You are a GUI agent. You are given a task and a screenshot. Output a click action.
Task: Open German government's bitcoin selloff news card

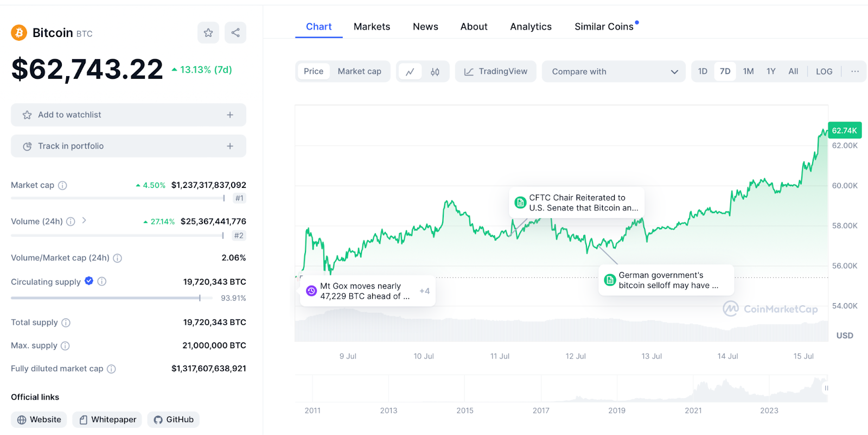pos(666,280)
